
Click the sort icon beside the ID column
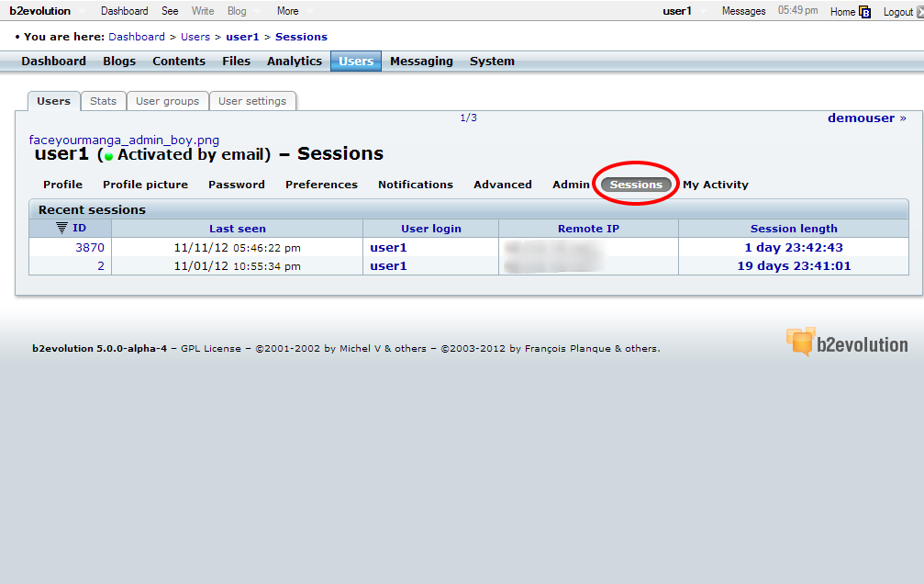pos(61,228)
